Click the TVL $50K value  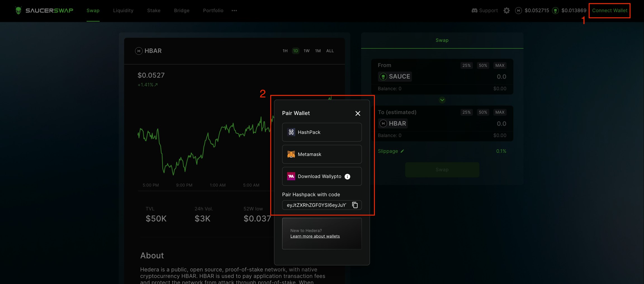point(156,219)
